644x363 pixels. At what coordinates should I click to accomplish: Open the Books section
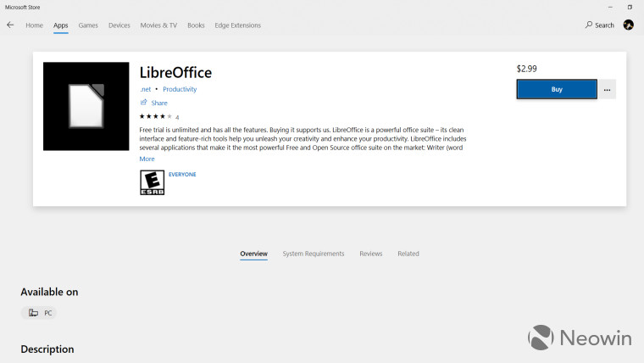(196, 25)
